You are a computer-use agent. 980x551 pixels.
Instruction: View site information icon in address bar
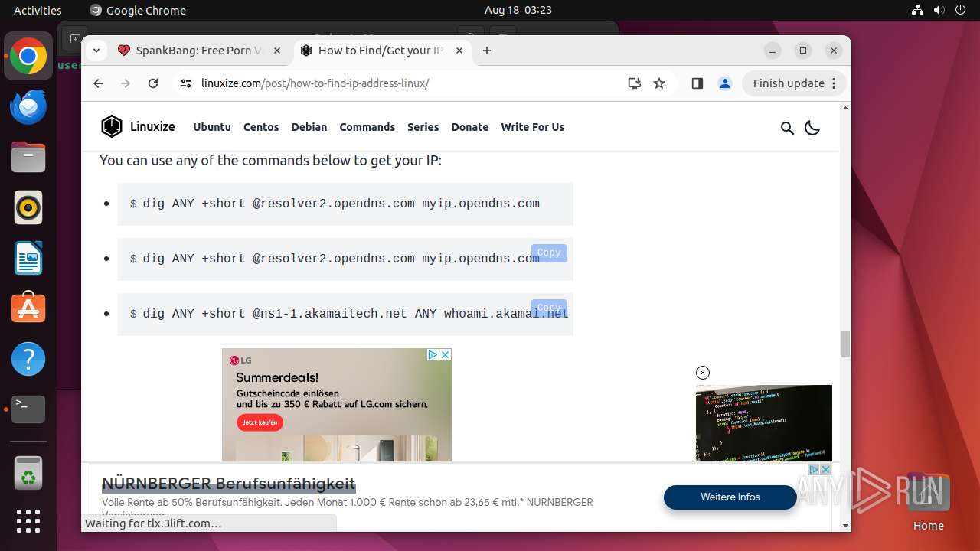tap(185, 83)
